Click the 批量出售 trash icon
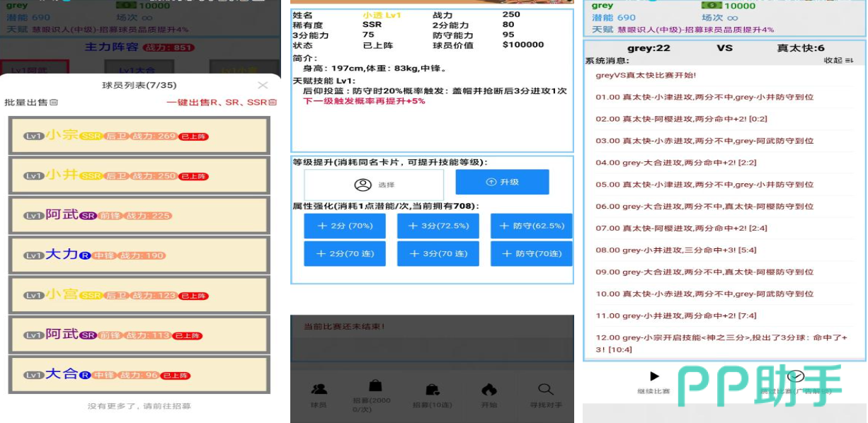The width and height of the screenshot is (868, 423). click(x=54, y=103)
